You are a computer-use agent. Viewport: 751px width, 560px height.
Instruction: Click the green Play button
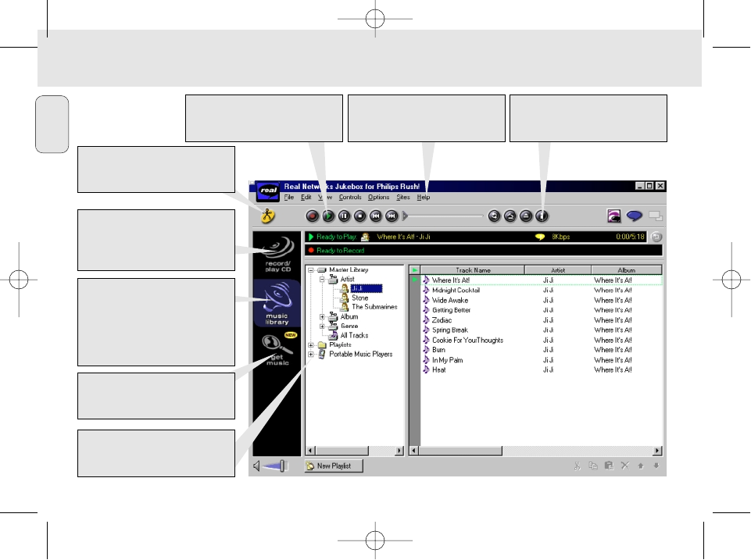[328, 216]
